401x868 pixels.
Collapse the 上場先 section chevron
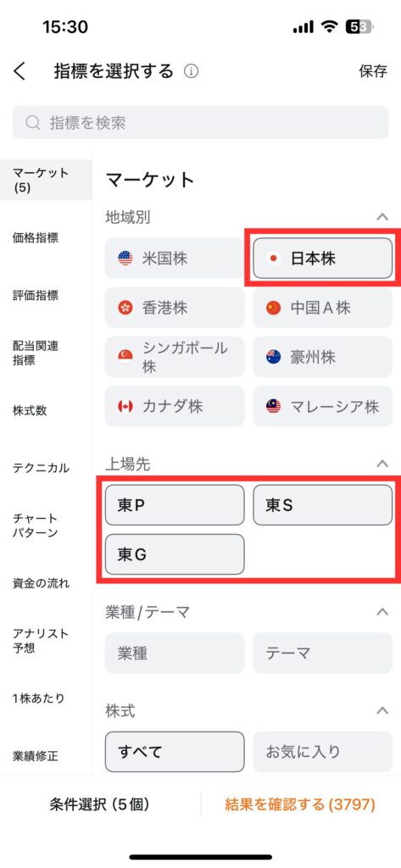[x=382, y=464]
